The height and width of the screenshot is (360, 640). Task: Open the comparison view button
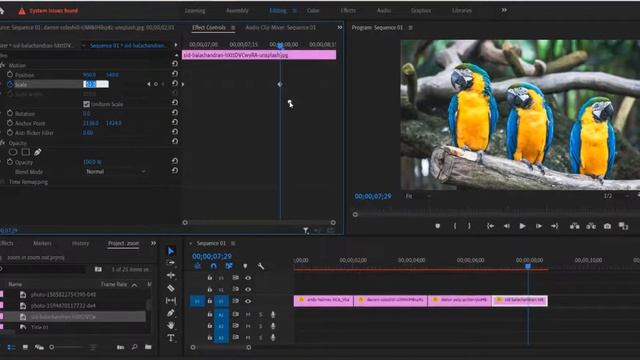623,226
